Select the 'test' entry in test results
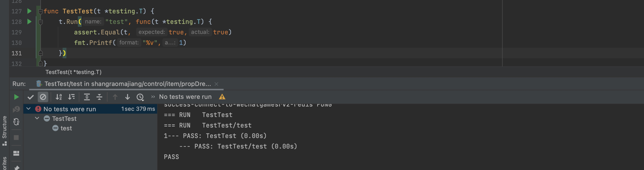Viewport: 644px width, 170px height. pyautogui.click(x=66, y=128)
